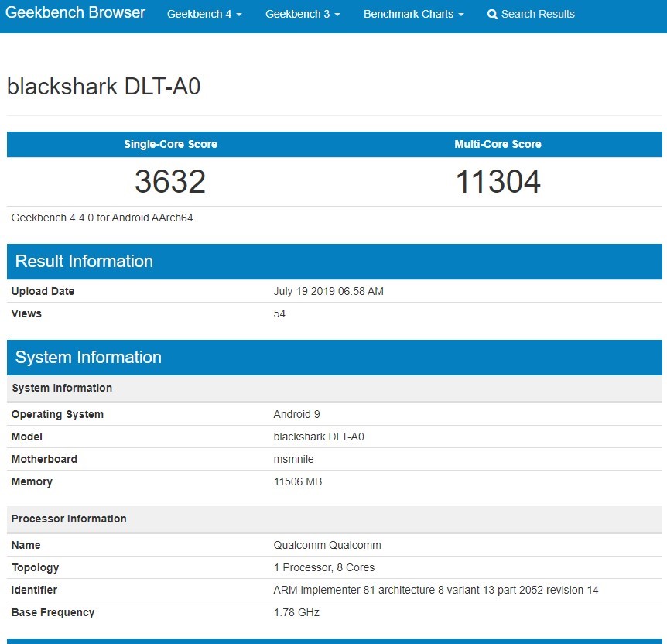This screenshot has height=644, width=667.
Task: Go to Geekbench Browser home link
Action: click(75, 13)
